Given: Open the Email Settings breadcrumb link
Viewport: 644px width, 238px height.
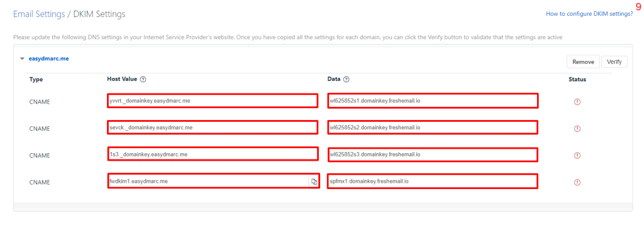Looking at the screenshot, I should pyautogui.click(x=39, y=14).
